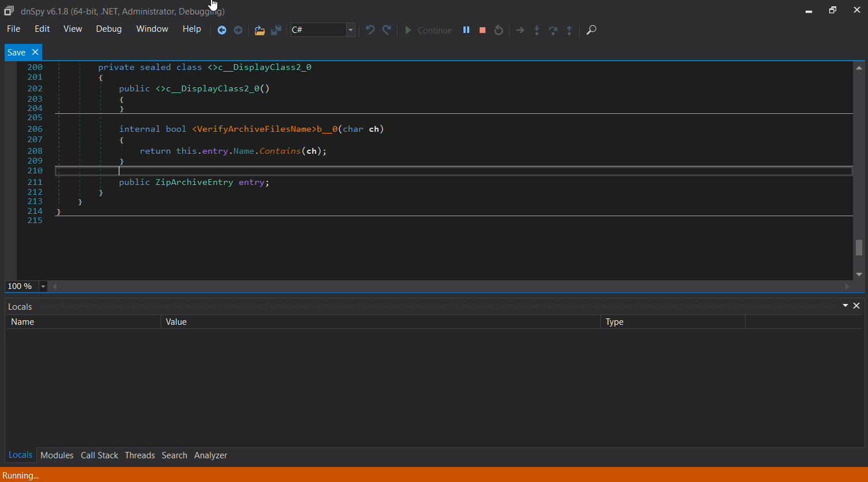
Task: Close the Locals panel
Action: pos(857,306)
